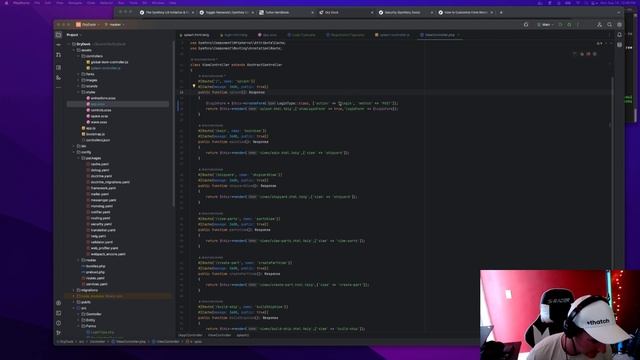The image size is (640, 360).
Task: Open the Main run configuration dropdown
Action: (x=545, y=25)
